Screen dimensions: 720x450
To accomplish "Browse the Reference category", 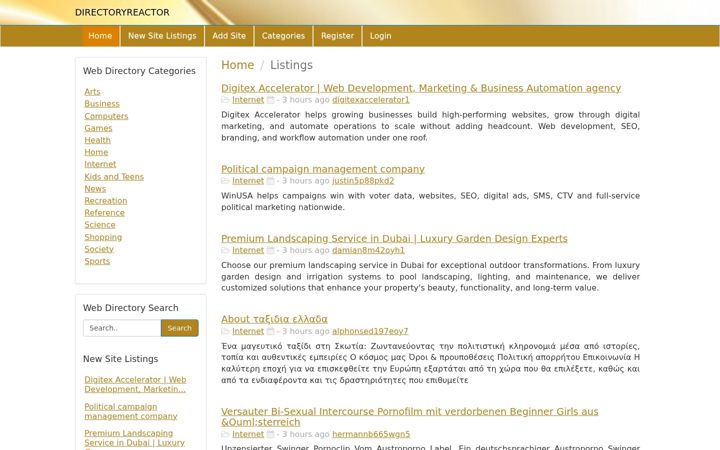I will pos(104,213).
